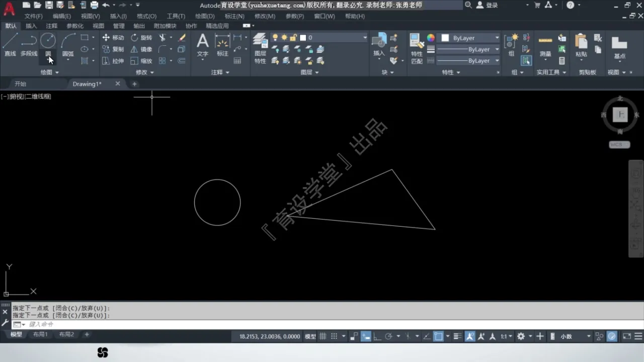Image resolution: width=644 pixels, height=362 pixels.
Task: Switch to the 布局1 layout tab
Action: (x=40, y=334)
